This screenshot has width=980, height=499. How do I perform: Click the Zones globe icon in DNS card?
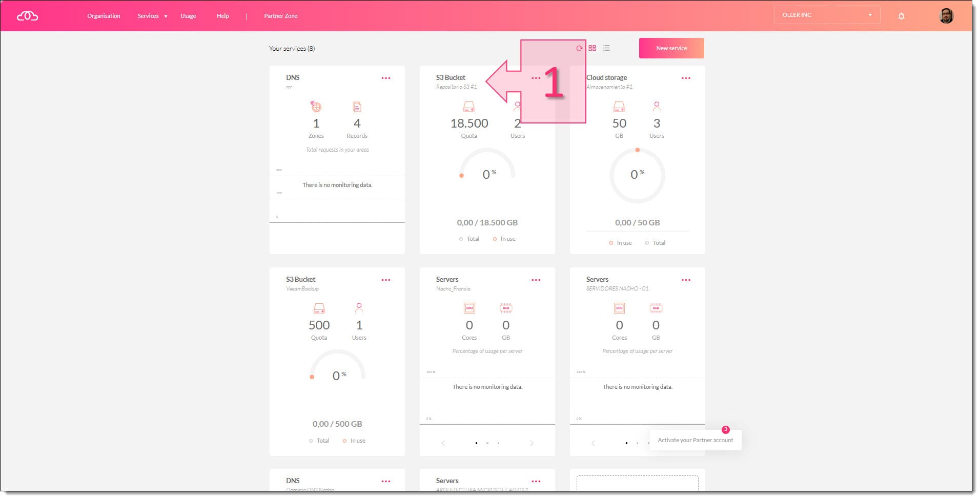coord(316,107)
